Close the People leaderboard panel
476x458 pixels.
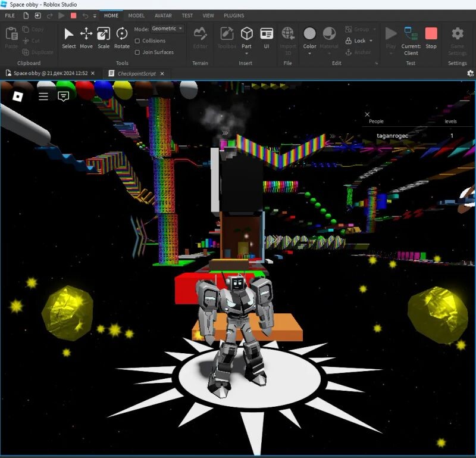click(x=367, y=114)
